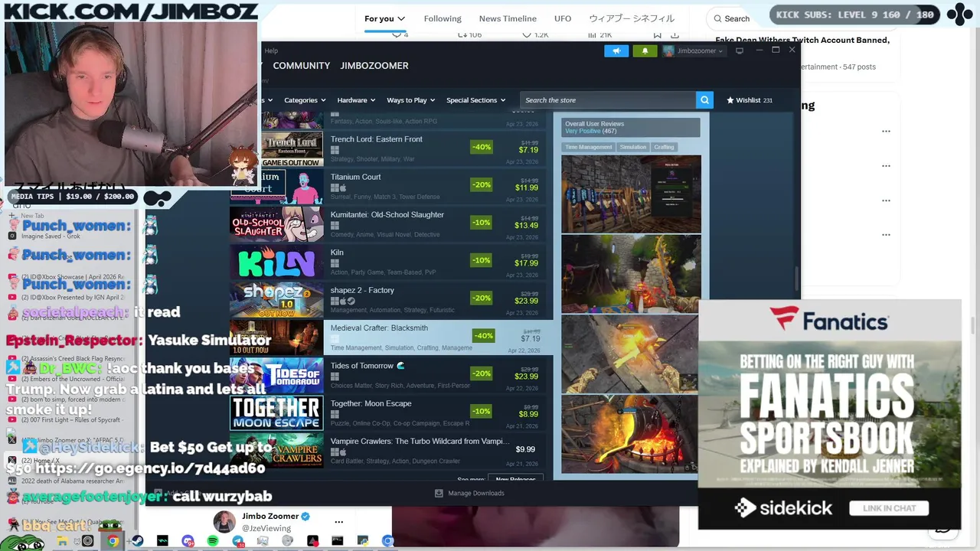This screenshot has width=980, height=551.
Task: Click the repost icon showing 106
Action: point(462,34)
